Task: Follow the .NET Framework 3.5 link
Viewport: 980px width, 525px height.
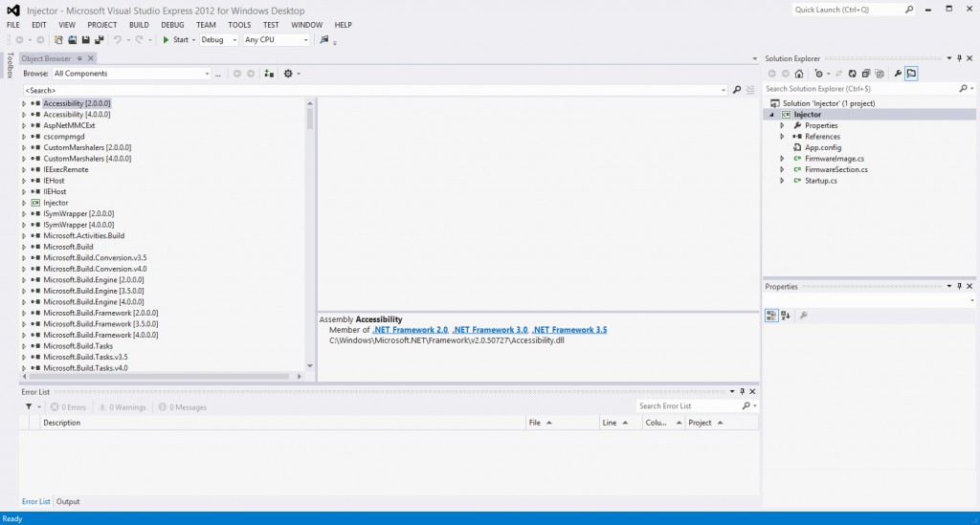Action: (569, 330)
